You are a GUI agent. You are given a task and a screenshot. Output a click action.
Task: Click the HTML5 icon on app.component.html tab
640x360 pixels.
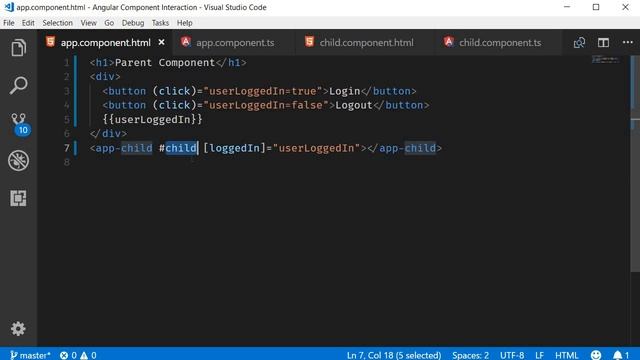50,42
